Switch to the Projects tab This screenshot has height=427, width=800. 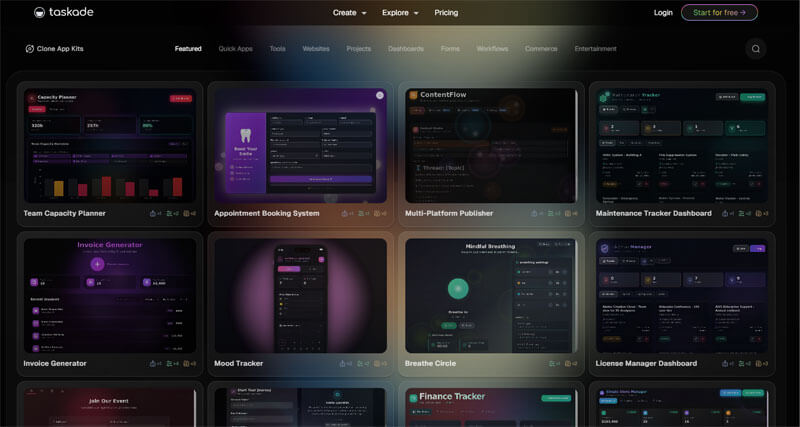click(x=359, y=49)
